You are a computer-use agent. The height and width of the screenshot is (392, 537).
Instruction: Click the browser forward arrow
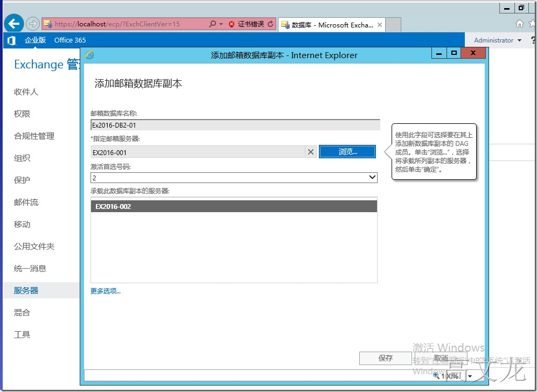(x=32, y=24)
